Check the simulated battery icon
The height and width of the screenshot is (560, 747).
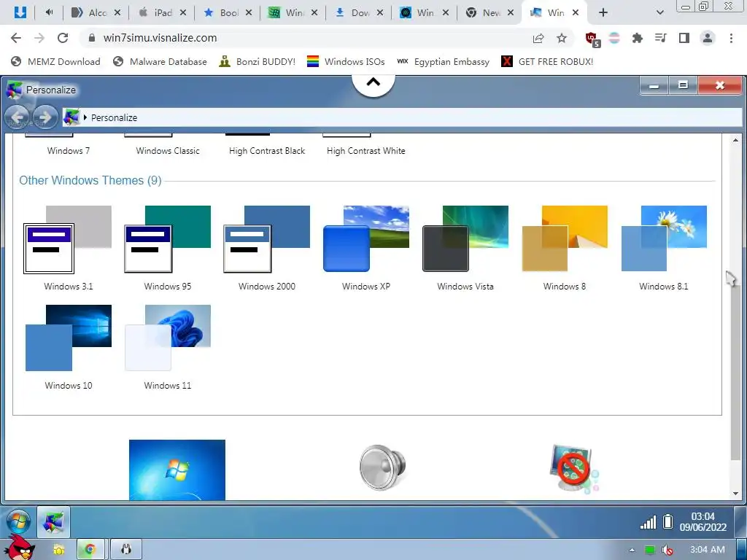(668, 522)
